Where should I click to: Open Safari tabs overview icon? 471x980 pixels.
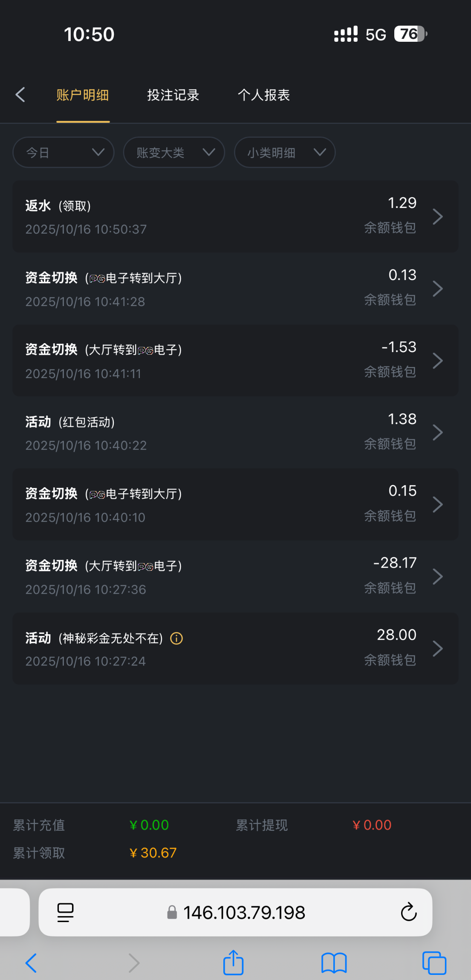click(434, 963)
